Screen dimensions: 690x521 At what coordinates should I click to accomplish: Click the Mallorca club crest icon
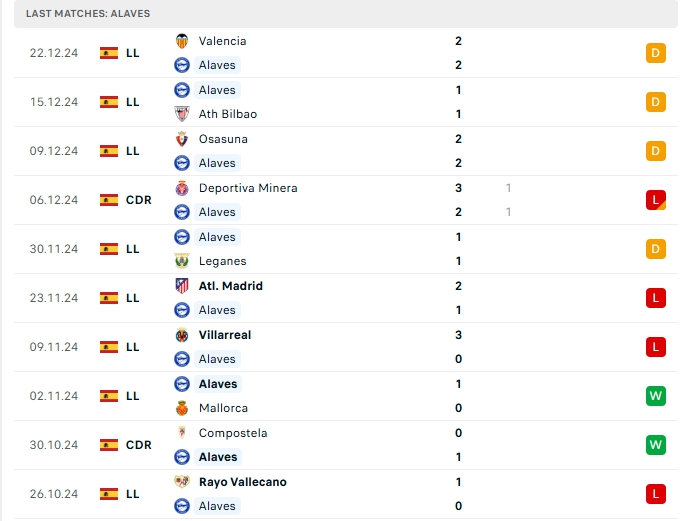[182, 408]
